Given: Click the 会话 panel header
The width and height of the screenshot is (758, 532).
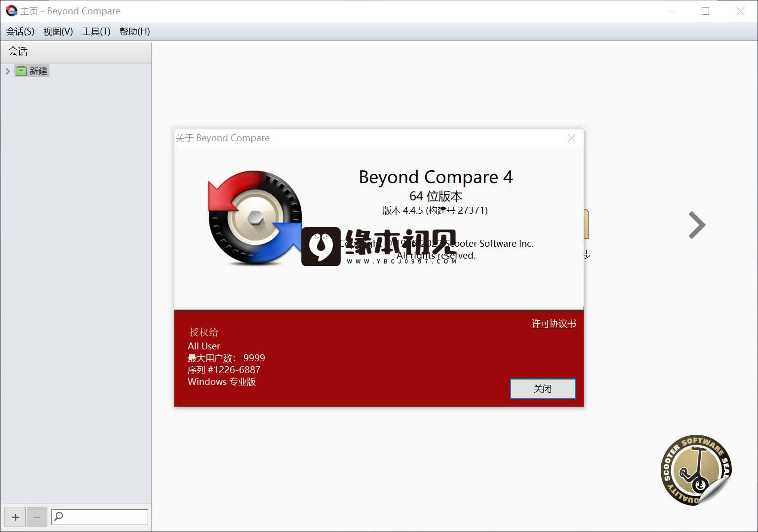Looking at the screenshot, I should click(x=76, y=52).
